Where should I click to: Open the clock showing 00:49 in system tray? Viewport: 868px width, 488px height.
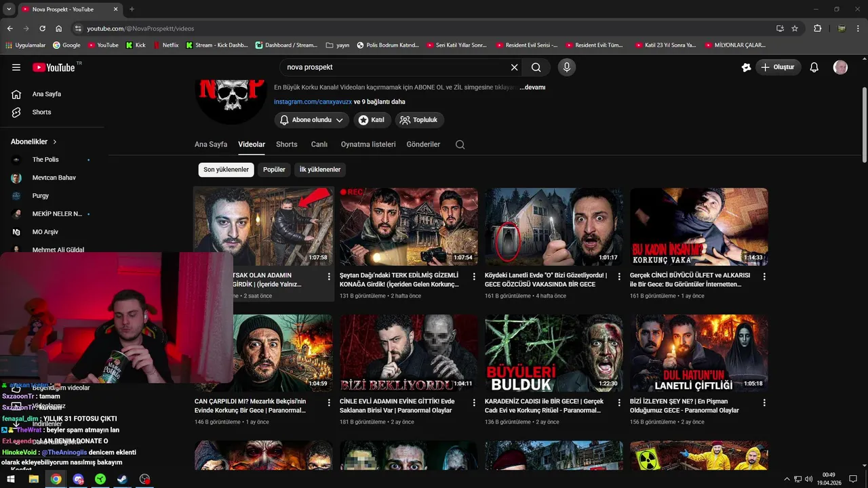coord(829,479)
